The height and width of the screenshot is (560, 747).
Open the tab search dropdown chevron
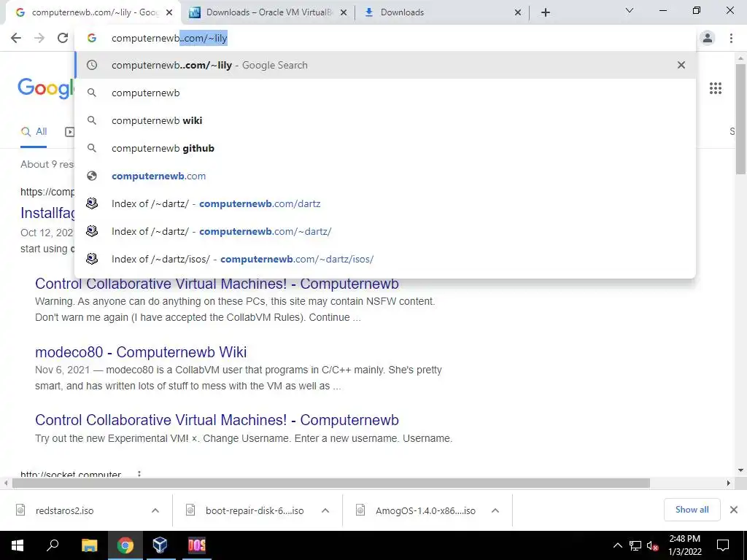[630, 10]
